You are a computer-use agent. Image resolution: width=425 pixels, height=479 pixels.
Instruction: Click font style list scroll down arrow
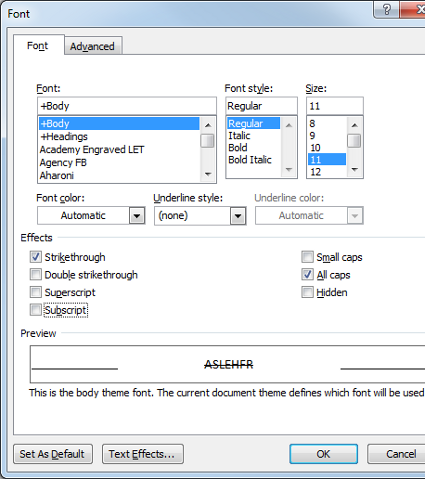point(289,170)
